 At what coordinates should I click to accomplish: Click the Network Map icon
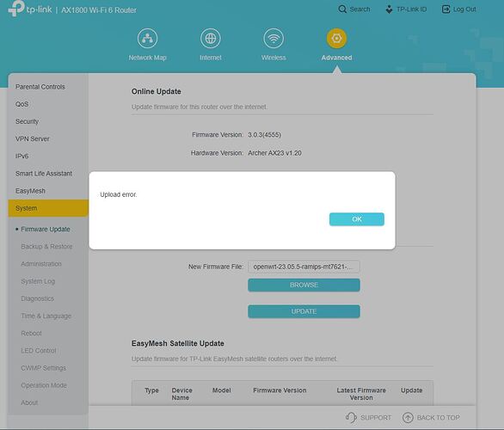point(147,38)
